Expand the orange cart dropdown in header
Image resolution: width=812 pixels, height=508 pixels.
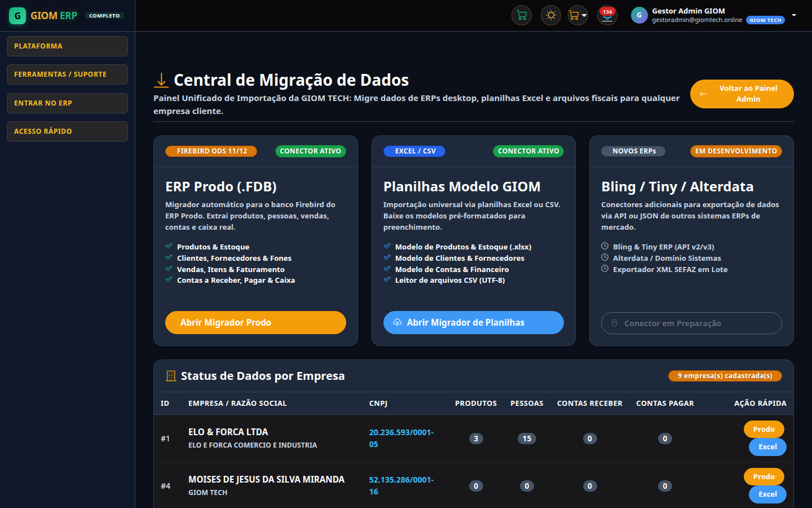pos(578,15)
